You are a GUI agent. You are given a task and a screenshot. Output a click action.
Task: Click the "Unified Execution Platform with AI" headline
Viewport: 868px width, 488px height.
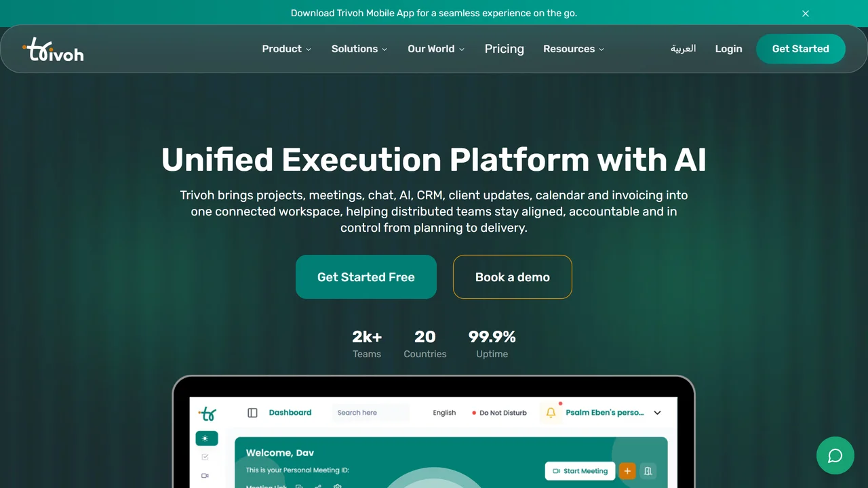click(434, 160)
